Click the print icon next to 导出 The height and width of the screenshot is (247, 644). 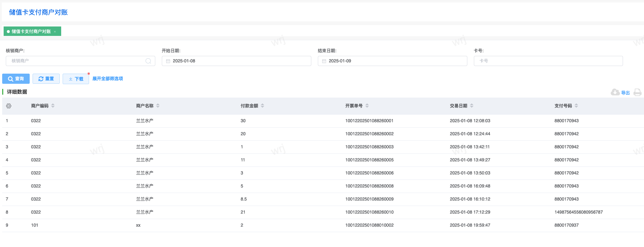[637, 92]
